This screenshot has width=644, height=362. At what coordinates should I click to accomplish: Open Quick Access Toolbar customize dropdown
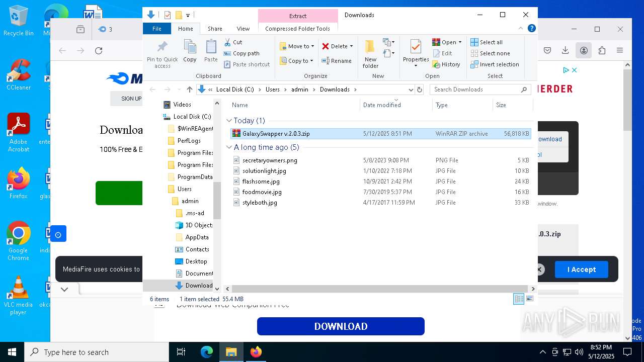click(x=188, y=16)
